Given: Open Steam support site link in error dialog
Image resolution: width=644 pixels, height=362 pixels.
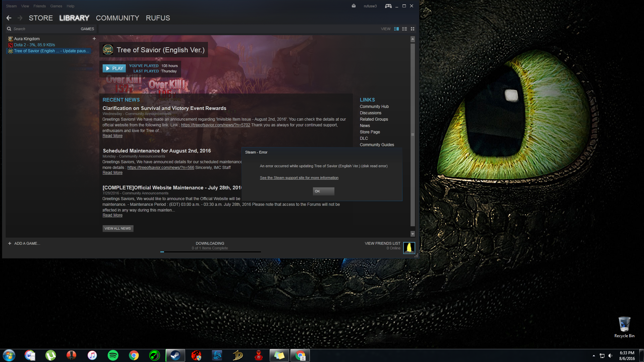Looking at the screenshot, I should (x=299, y=178).
